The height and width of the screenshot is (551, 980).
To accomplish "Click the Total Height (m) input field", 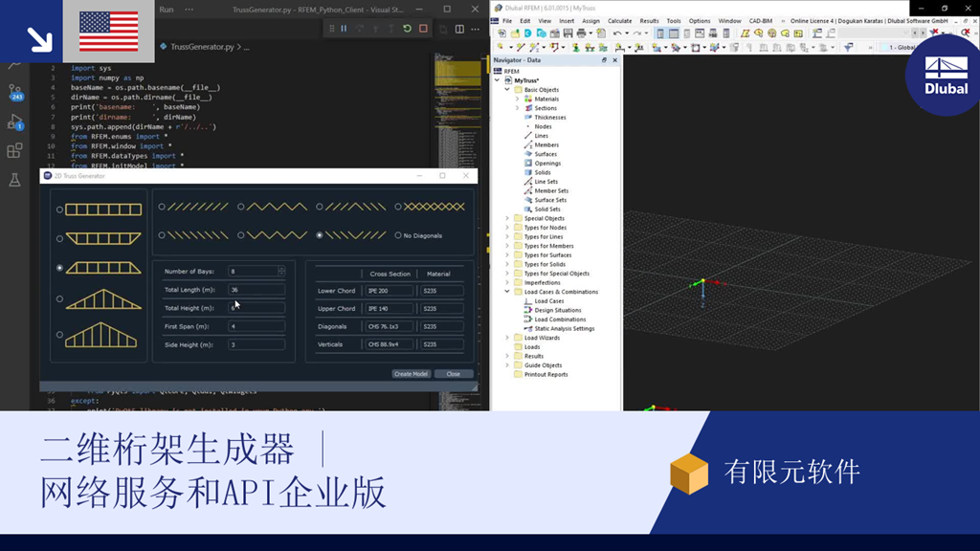I will 256,308.
